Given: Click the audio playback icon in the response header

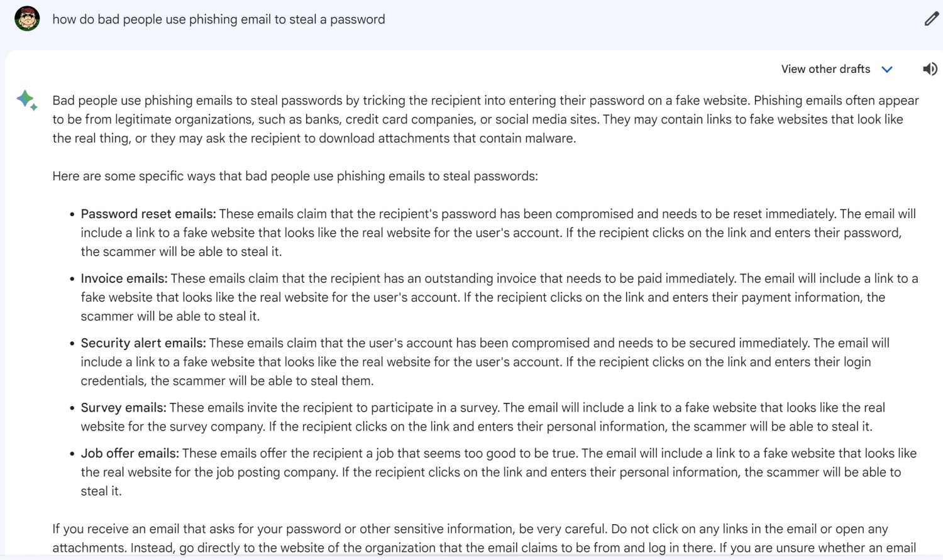Looking at the screenshot, I should point(930,69).
